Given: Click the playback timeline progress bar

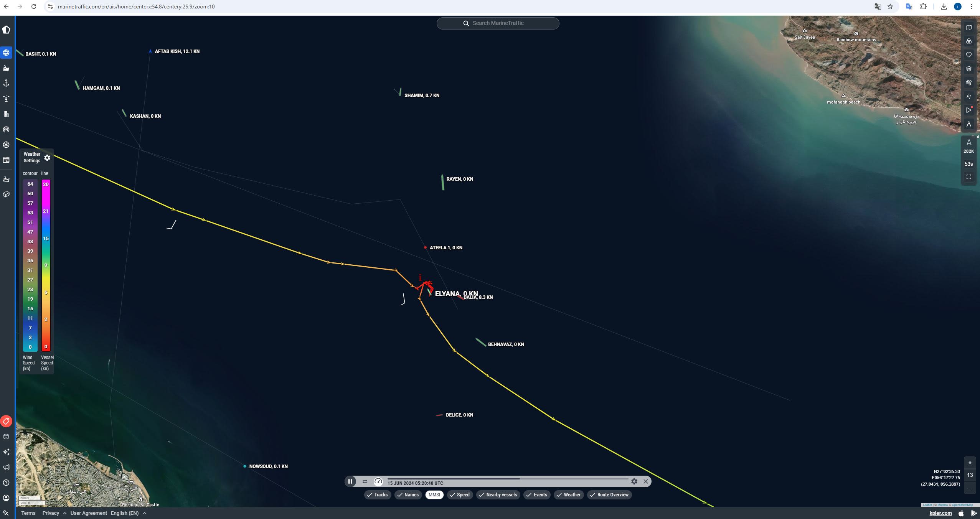Looking at the screenshot, I should click(x=507, y=479).
